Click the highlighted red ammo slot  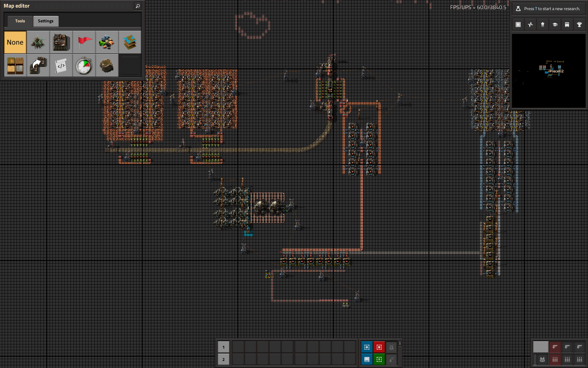(555, 359)
